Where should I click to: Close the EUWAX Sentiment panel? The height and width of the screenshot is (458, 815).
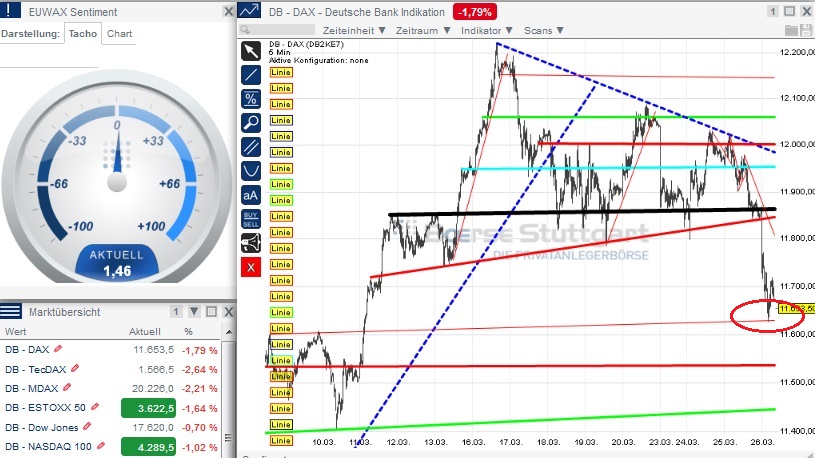click(x=228, y=11)
